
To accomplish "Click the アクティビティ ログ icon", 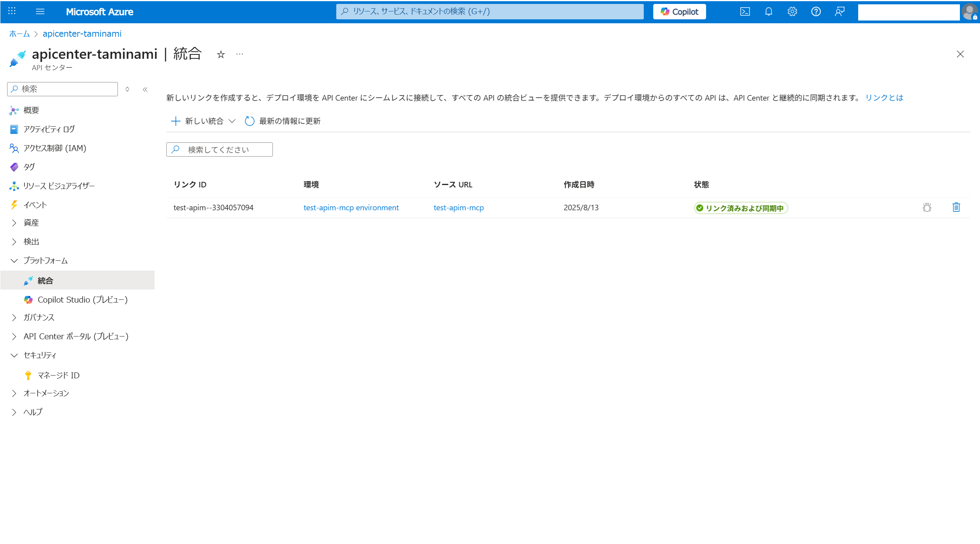I will click(x=14, y=129).
